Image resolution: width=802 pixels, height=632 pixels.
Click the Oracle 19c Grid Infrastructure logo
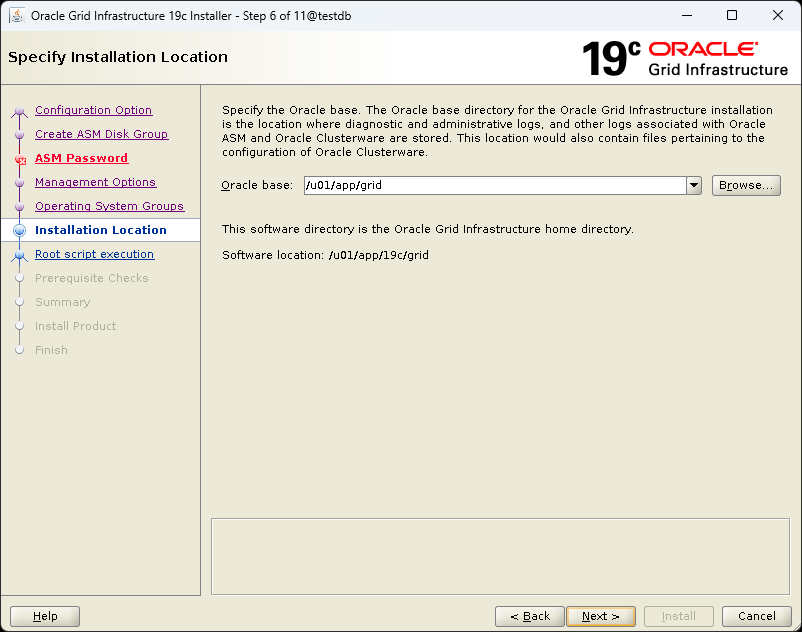click(x=684, y=58)
